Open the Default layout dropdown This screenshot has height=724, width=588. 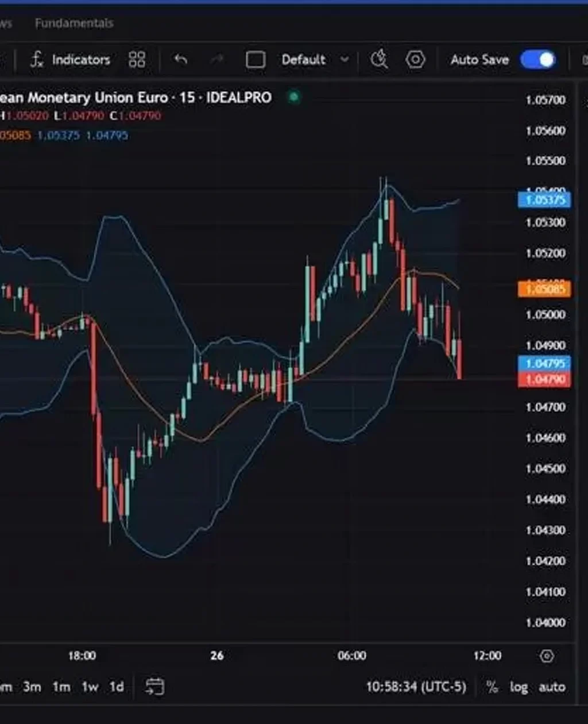coord(304,59)
